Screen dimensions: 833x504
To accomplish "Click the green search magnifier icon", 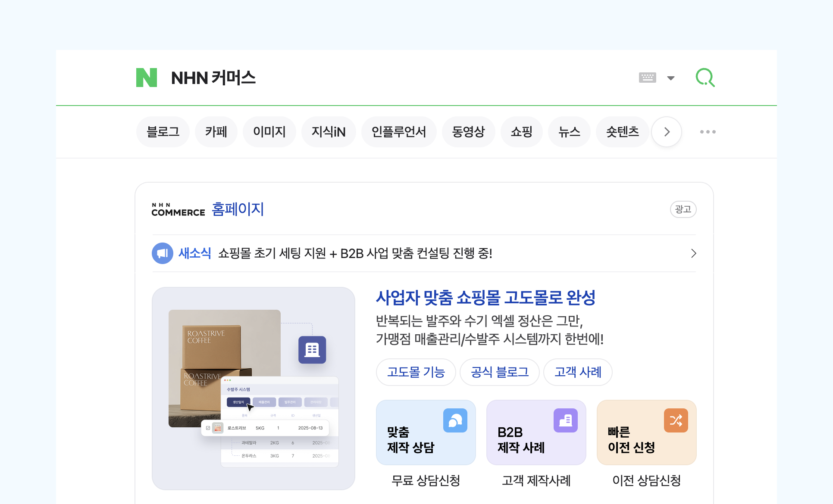I will 705,78.
